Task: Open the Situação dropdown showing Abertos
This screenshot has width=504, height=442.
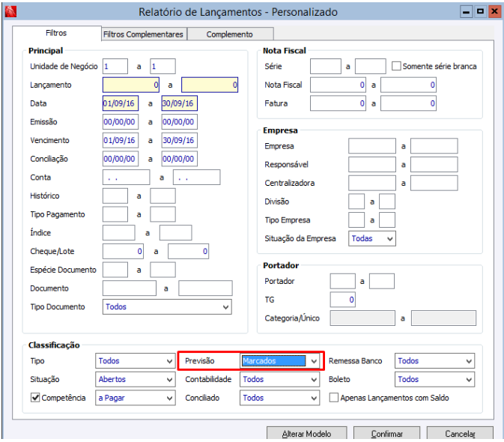Action: point(136,379)
